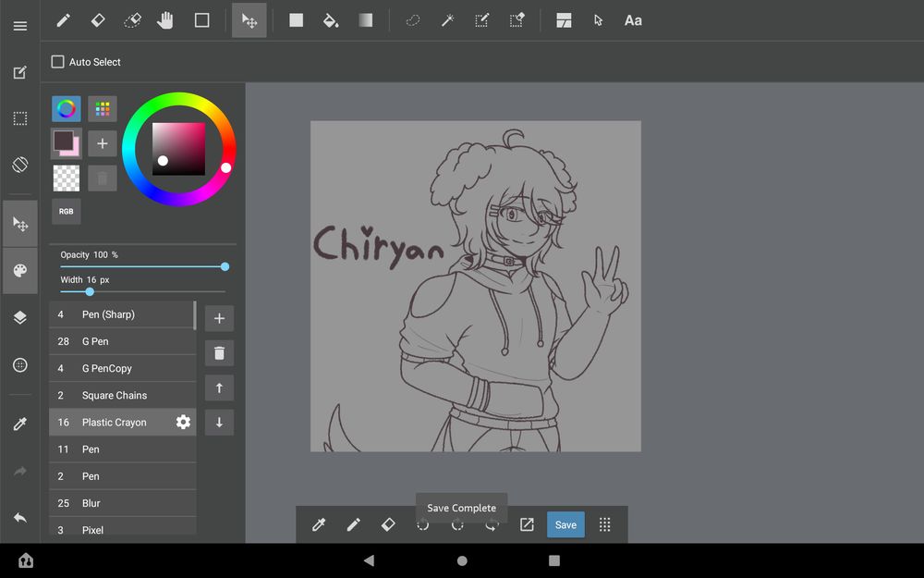Click the export icon in bottom toolbar
This screenshot has width=924, height=578.
527,524
